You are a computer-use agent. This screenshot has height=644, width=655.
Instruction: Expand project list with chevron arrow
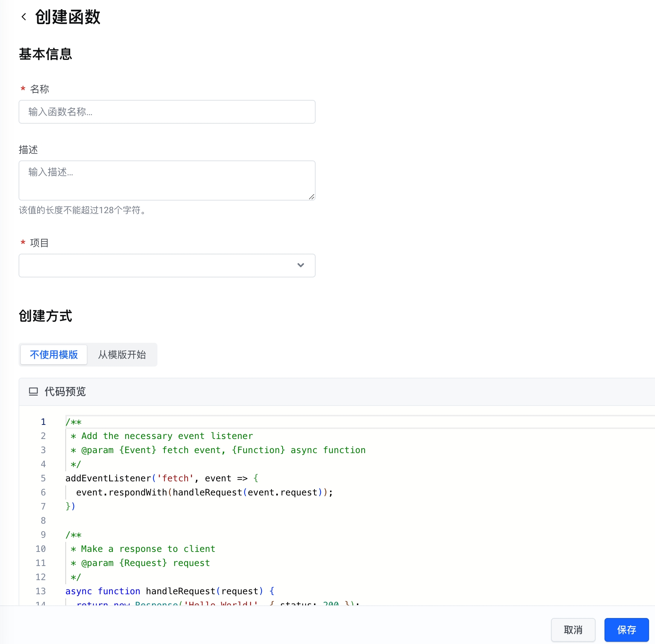click(301, 265)
